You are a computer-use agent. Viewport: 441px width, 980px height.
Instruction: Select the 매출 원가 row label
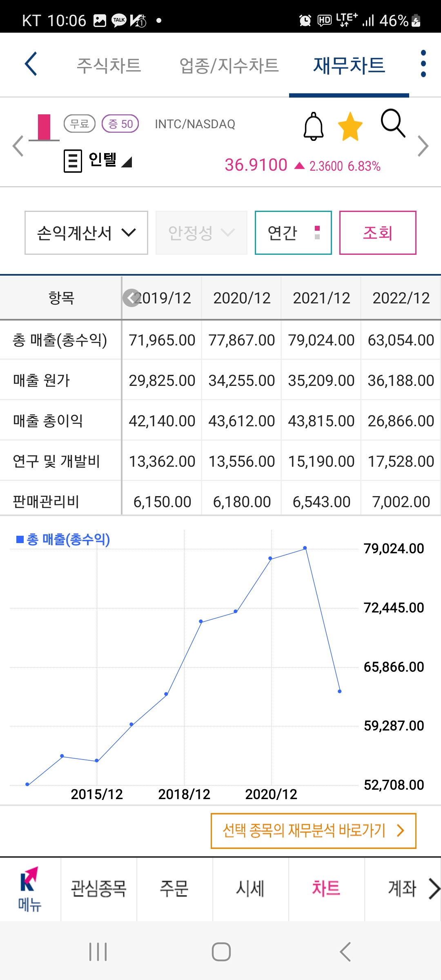(x=41, y=381)
